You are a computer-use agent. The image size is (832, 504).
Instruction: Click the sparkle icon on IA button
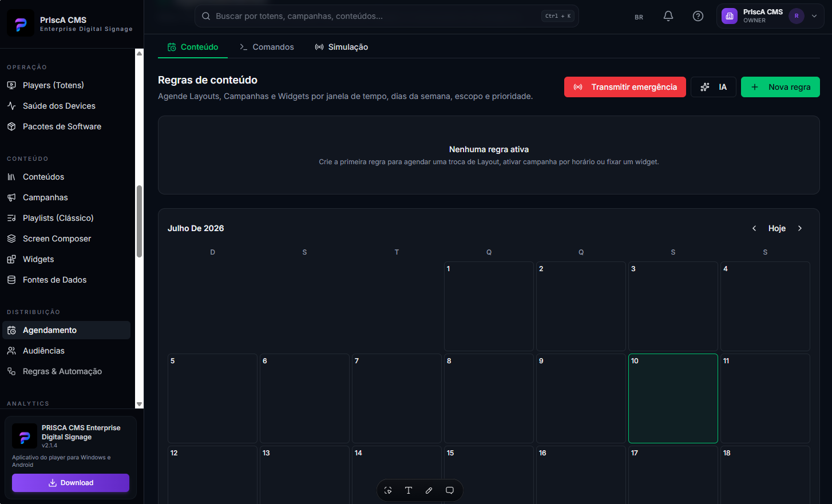coord(705,87)
